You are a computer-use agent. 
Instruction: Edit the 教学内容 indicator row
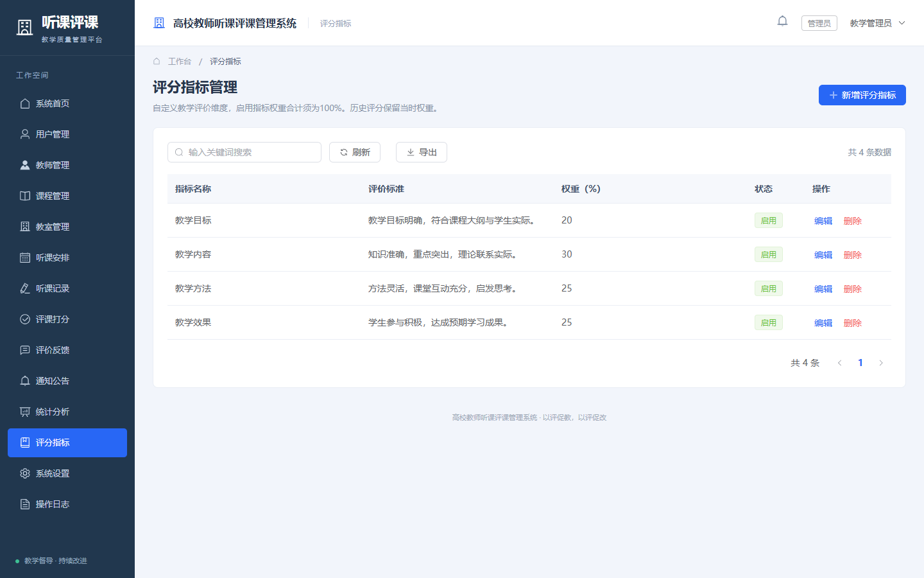pyautogui.click(x=823, y=255)
